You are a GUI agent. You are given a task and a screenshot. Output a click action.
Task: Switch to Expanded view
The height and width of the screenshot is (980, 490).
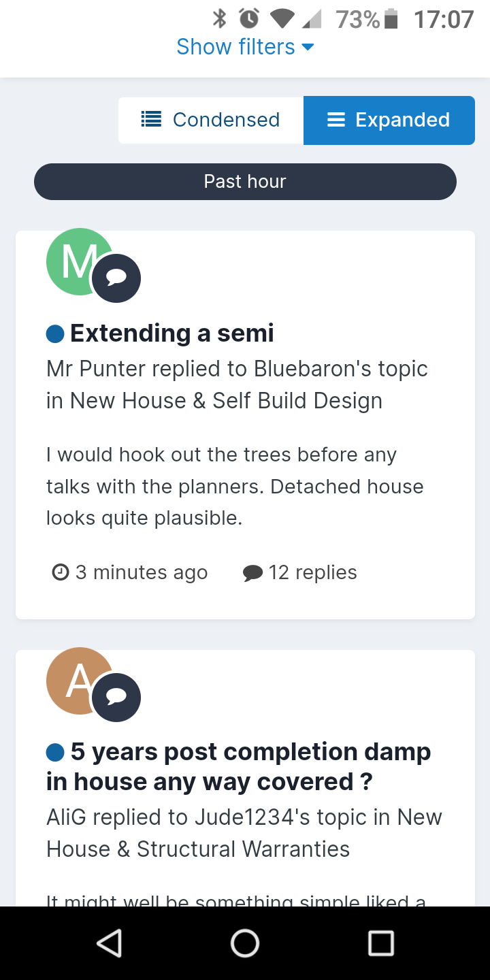tap(389, 120)
